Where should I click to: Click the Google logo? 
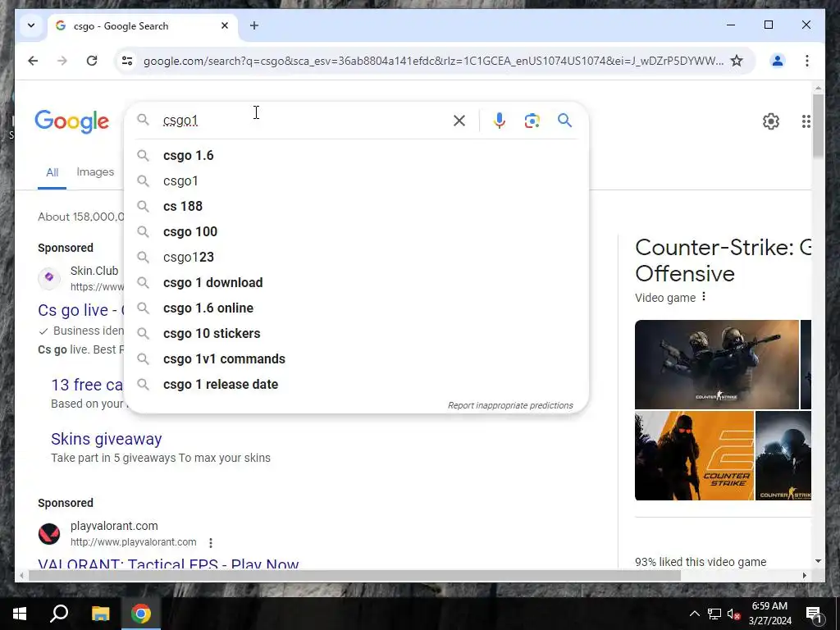click(x=72, y=121)
